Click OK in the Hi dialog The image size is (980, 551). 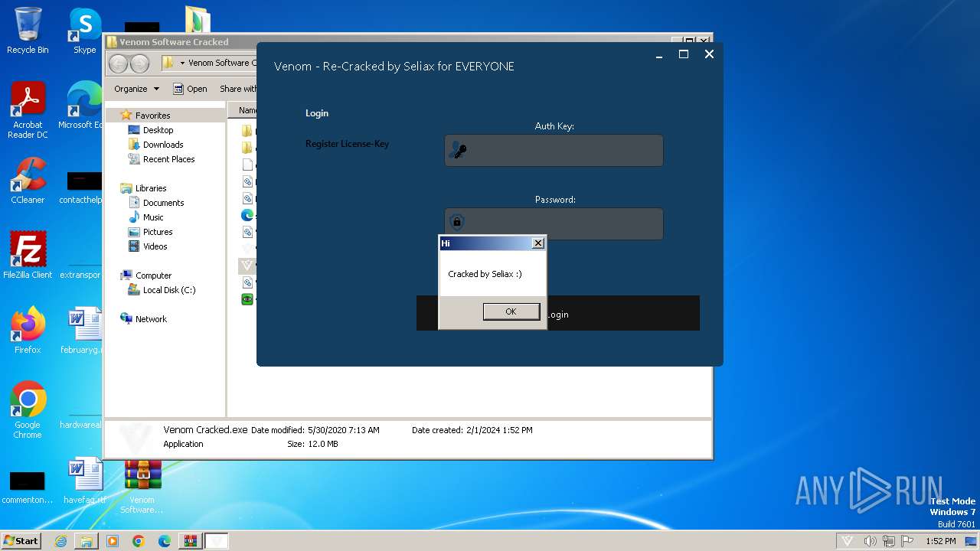point(511,311)
